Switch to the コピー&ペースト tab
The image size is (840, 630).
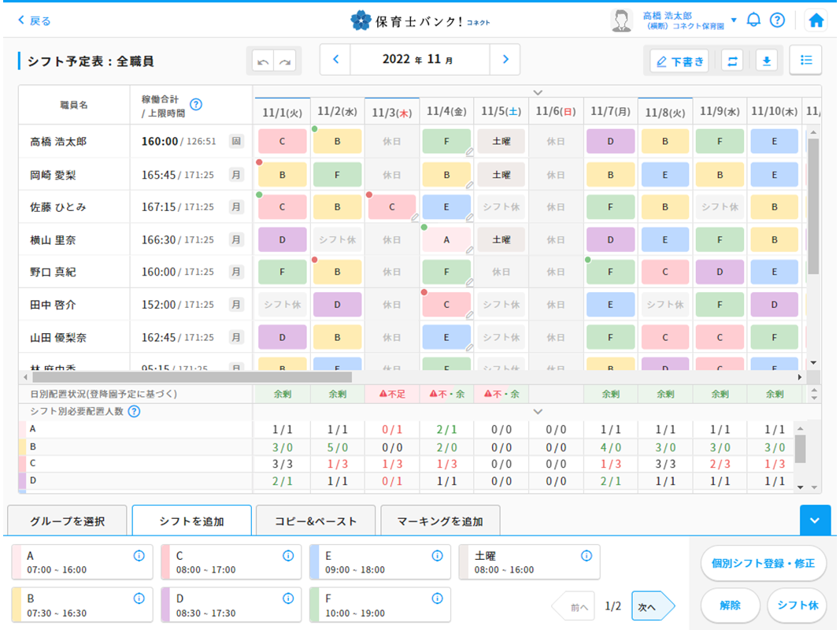315,521
